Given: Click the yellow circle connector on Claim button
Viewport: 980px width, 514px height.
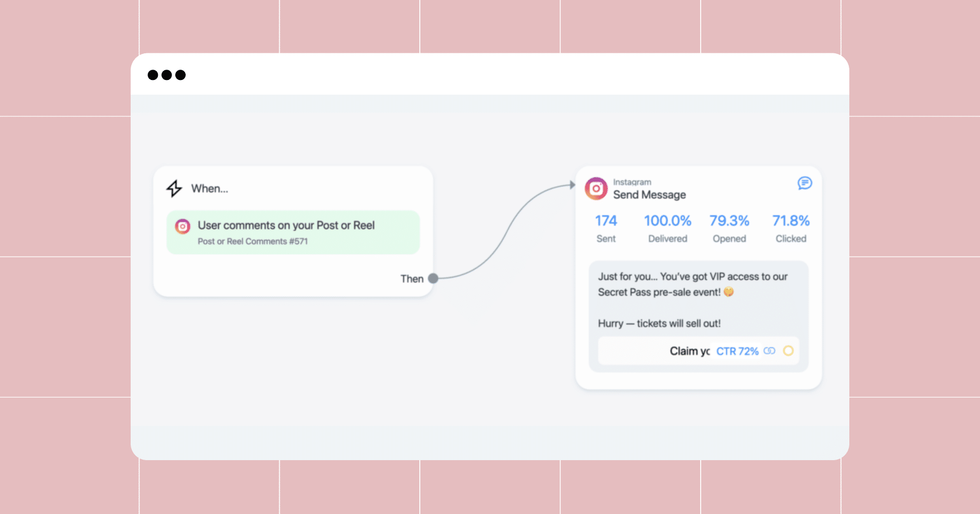Looking at the screenshot, I should coord(788,351).
